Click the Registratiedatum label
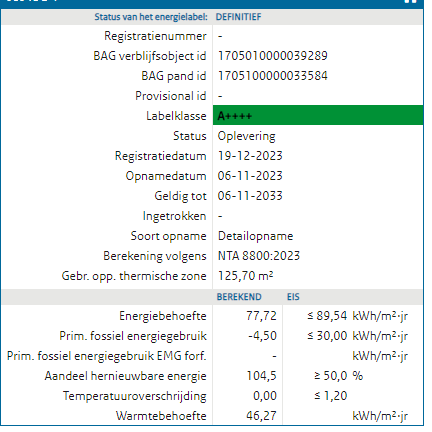Viewport: 432px width, 432px height. [160, 156]
